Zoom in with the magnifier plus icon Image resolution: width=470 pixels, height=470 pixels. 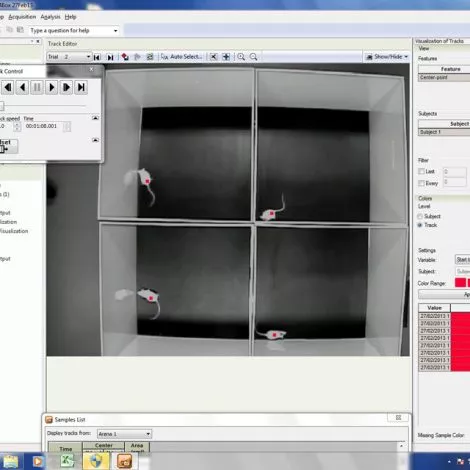point(241,57)
